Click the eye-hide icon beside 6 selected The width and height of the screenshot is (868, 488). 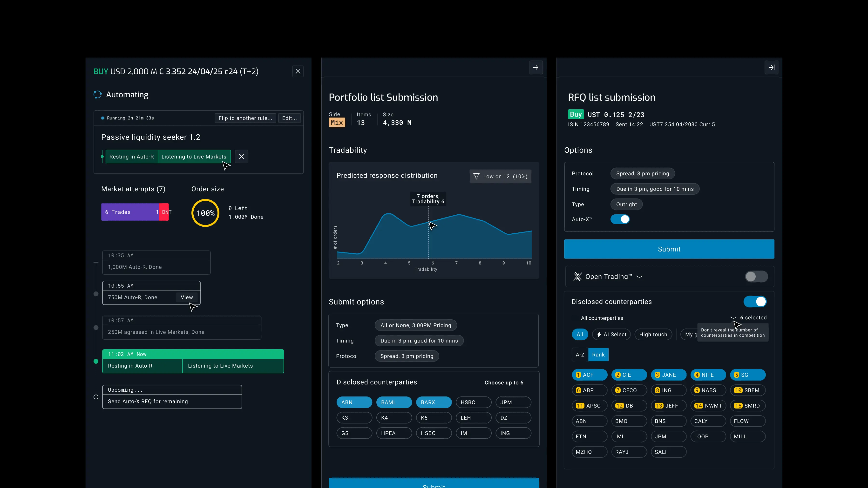[733, 318]
